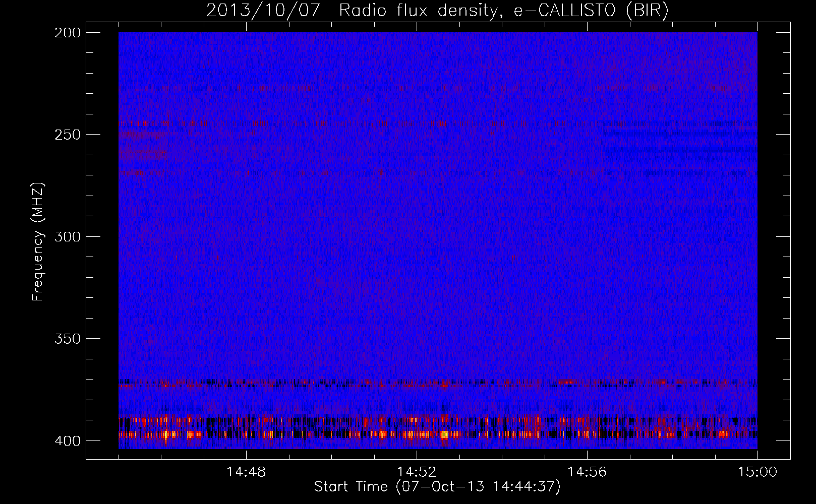The width and height of the screenshot is (816, 504).
Task: Click the 300 frequency tick label
Action: (x=67, y=236)
